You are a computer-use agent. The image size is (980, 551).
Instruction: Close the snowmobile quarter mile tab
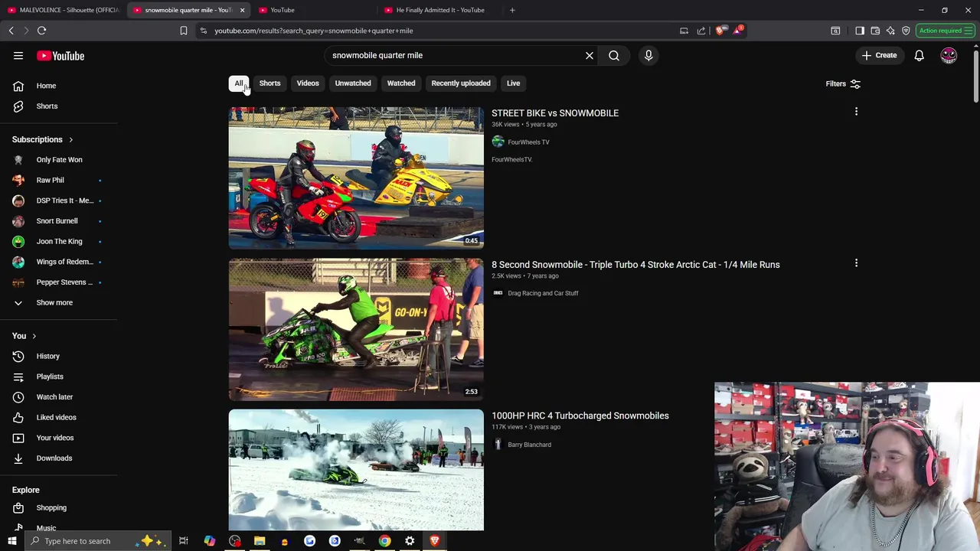(x=242, y=10)
